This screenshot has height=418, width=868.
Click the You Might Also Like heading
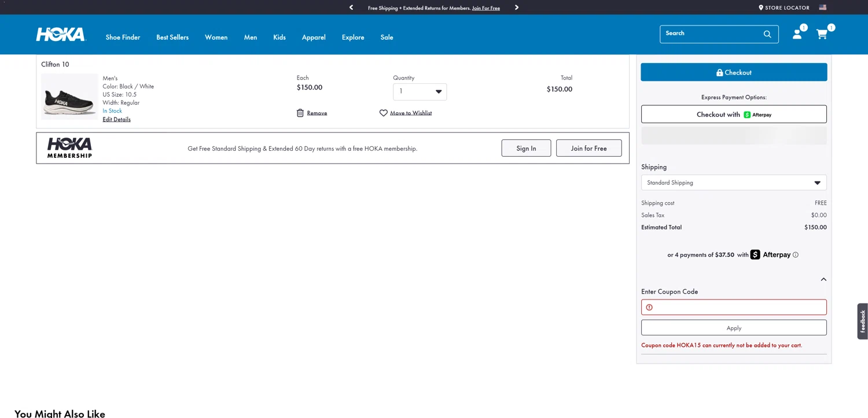tap(60, 413)
